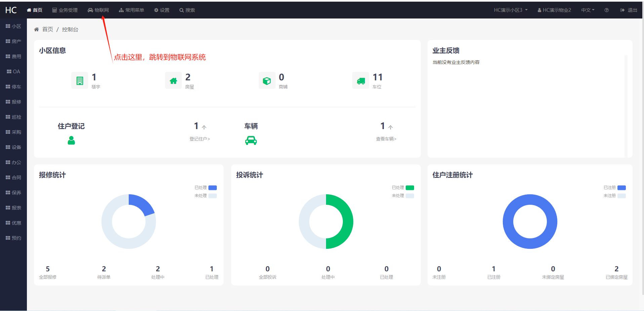Image resolution: width=644 pixels, height=311 pixels.
Task: Open the 常用菜单 menu
Action: click(131, 10)
